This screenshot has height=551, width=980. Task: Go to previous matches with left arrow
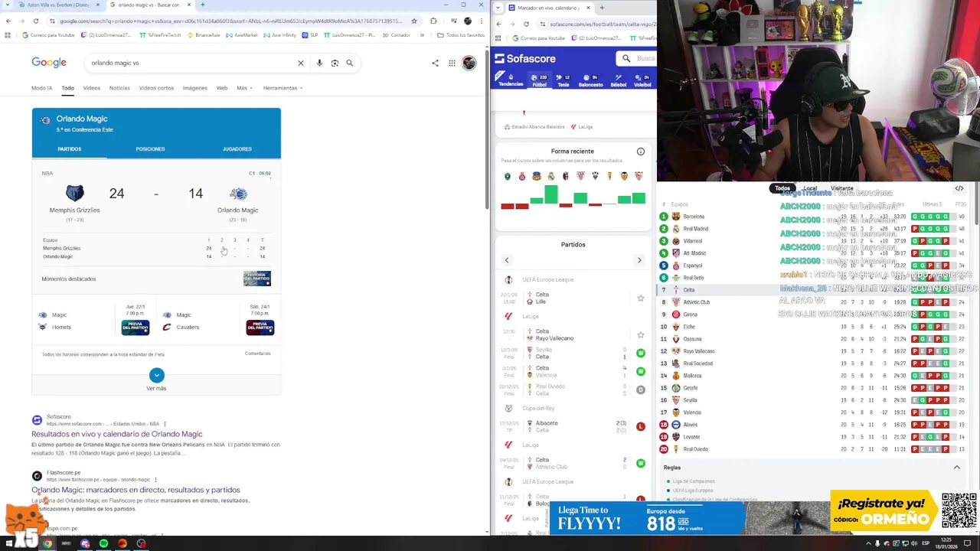[506, 260]
